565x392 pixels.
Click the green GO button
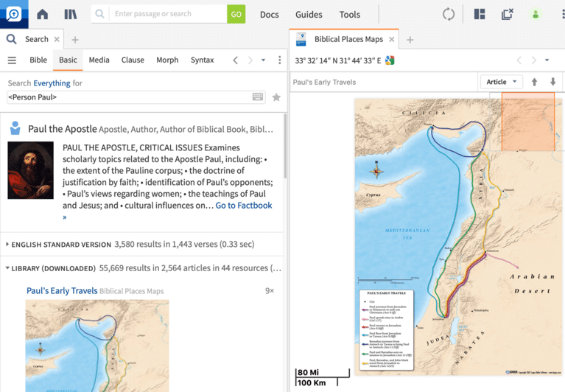point(236,14)
